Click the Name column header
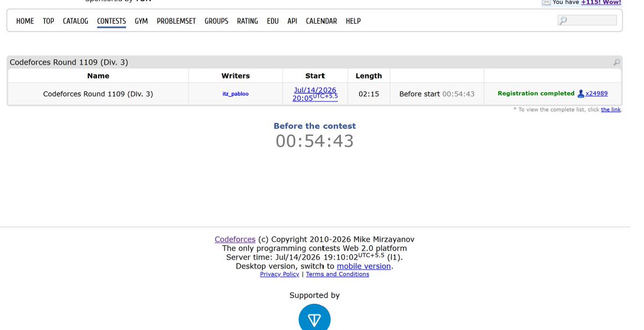 pyautogui.click(x=98, y=76)
